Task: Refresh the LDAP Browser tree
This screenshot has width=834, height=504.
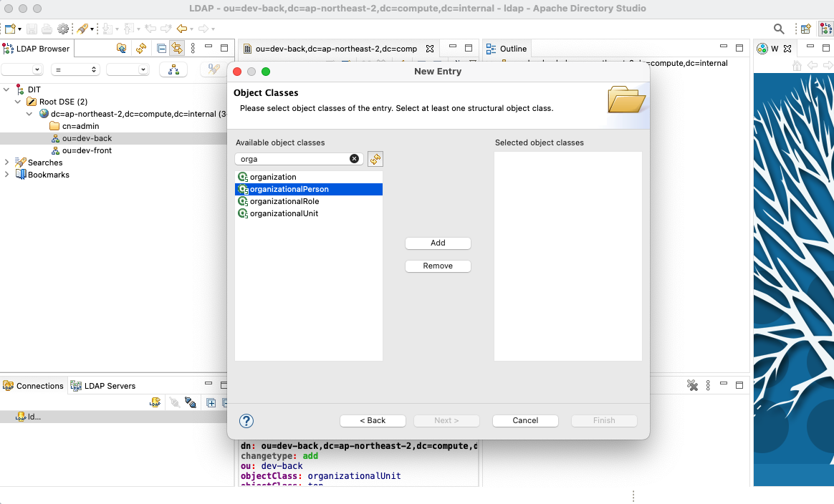Action: 141,49
